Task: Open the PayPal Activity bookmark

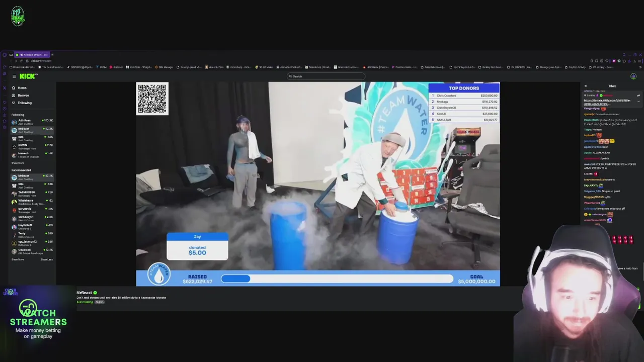Action: [576, 67]
